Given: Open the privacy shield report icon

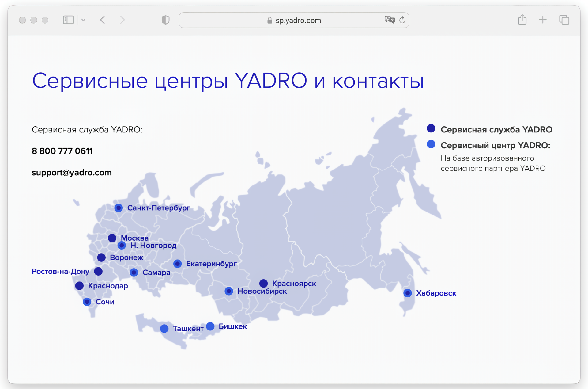Looking at the screenshot, I should point(165,20).
